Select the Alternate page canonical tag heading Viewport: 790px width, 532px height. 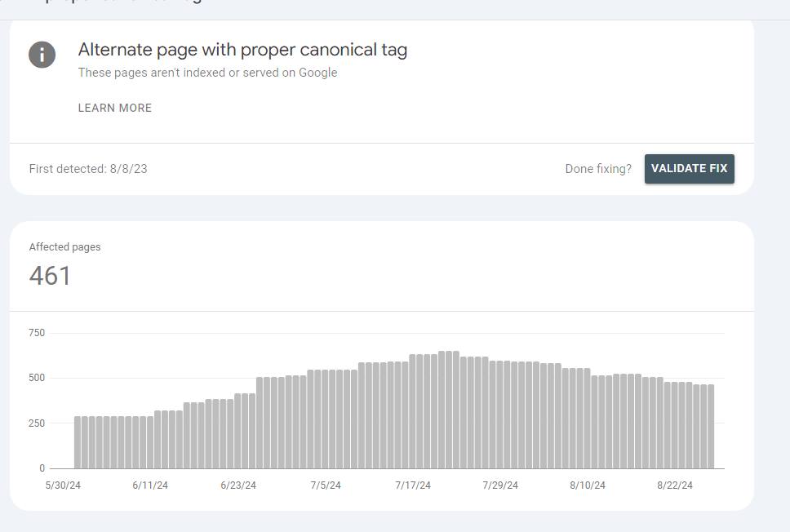coord(242,50)
